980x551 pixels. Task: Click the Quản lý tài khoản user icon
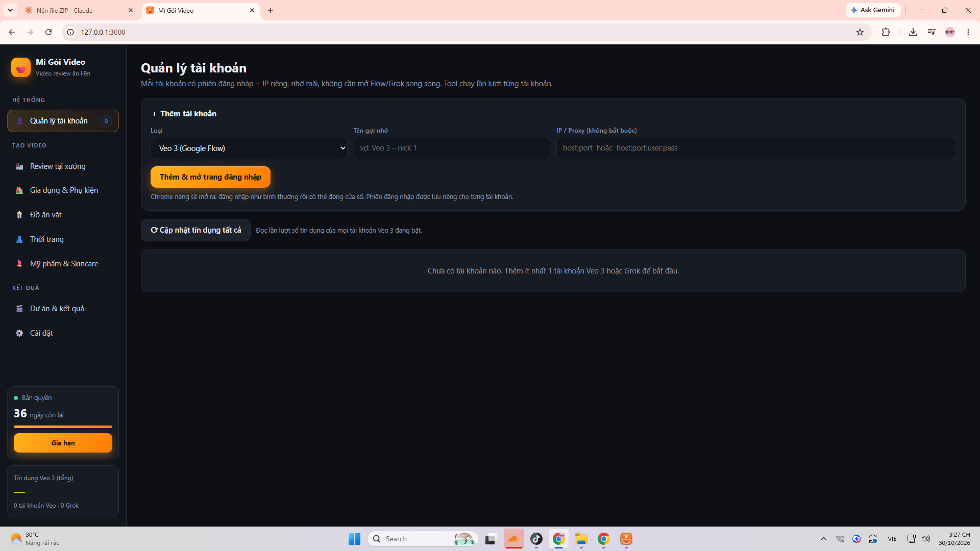(x=19, y=121)
